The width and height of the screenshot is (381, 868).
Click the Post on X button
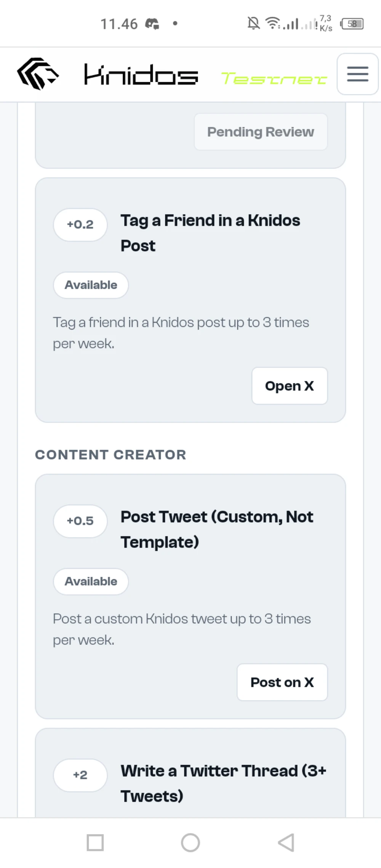(x=282, y=682)
